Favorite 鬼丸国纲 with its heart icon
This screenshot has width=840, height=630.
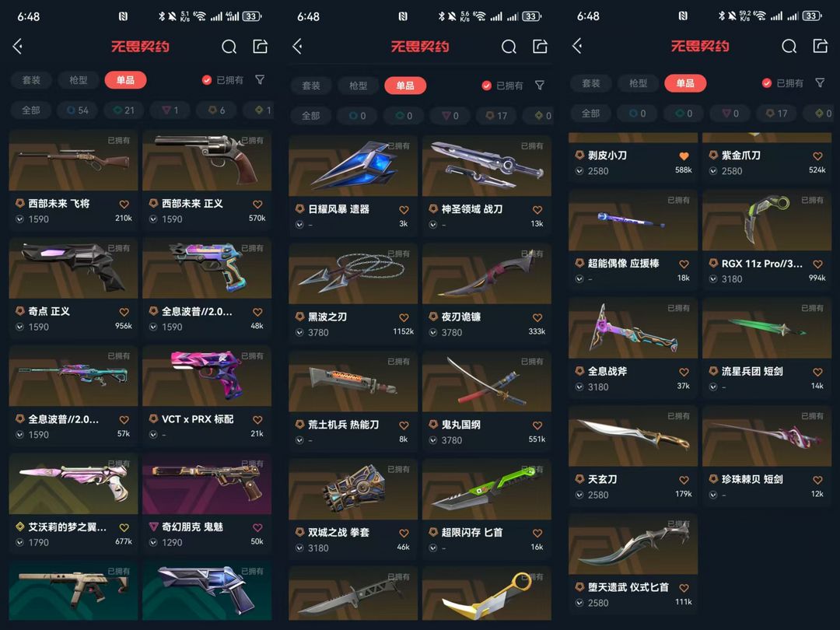(537, 425)
